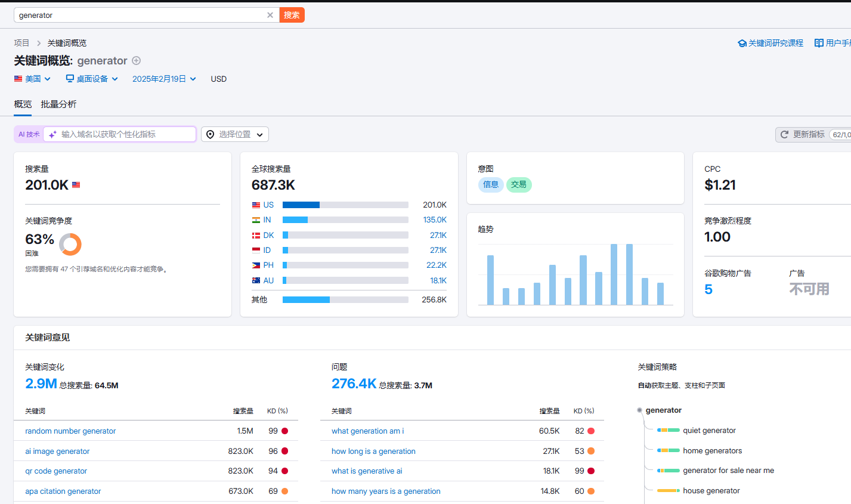Open the 美国 country dropdown
851x504 pixels.
coord(33,79)
